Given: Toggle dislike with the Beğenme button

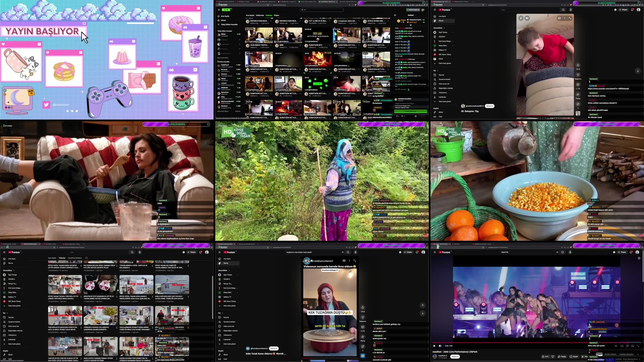Looking at the screenshot, I should [x=363, y=317].
